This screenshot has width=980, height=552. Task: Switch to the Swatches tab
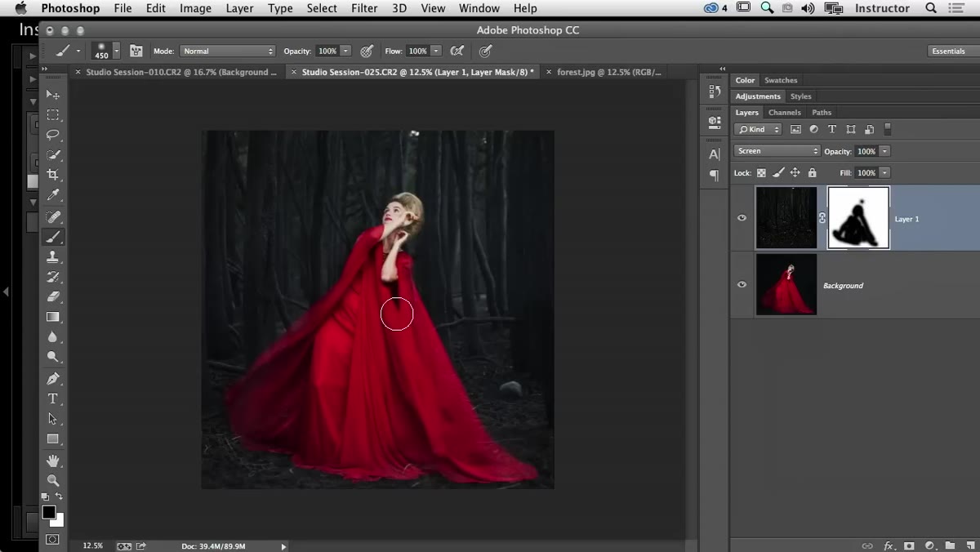(781, 80)
